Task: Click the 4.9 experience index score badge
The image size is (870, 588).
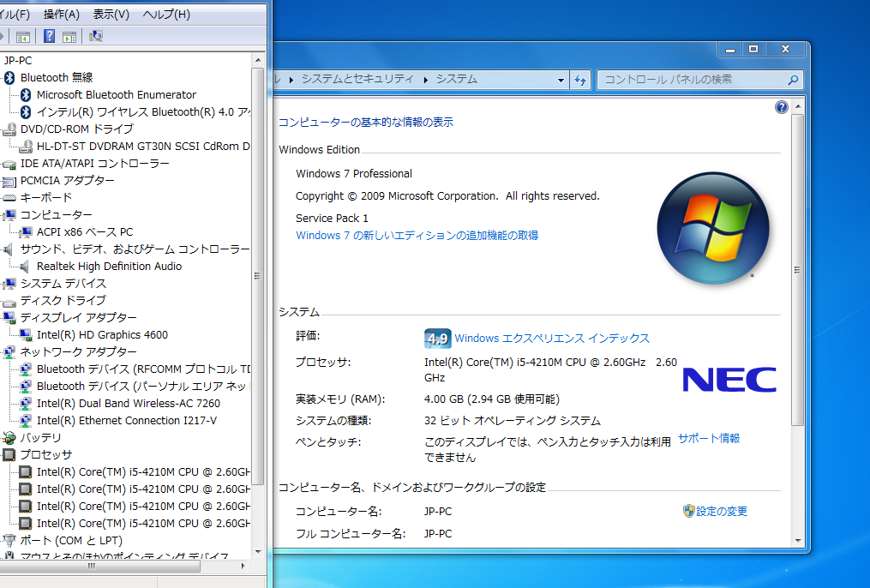Action: pos(438,339)
